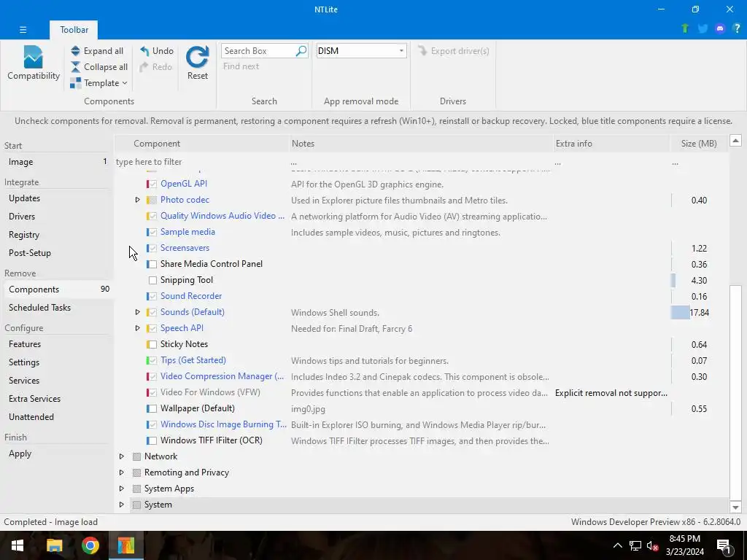Click the Expand all icon
The height and width of the screenshot is (560, 747).
click(76, 51)
